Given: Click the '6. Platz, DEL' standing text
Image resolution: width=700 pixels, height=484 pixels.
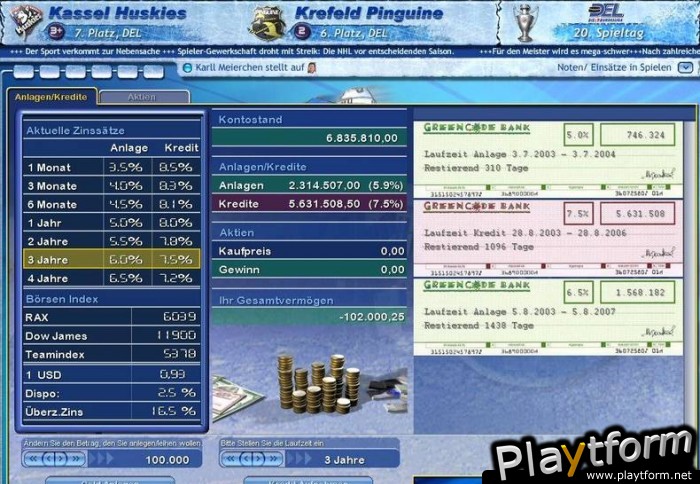Looking at the screenshot, I should coord(354,33).
